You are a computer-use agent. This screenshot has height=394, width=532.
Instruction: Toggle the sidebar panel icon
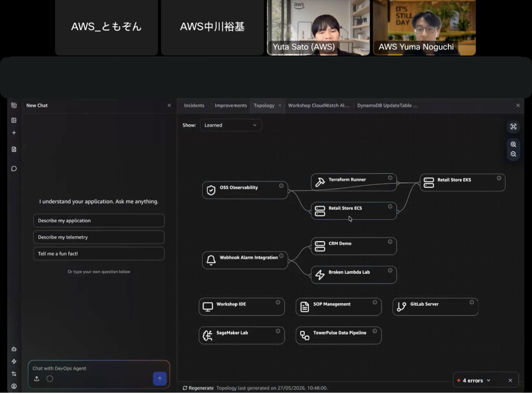point(14,120)
